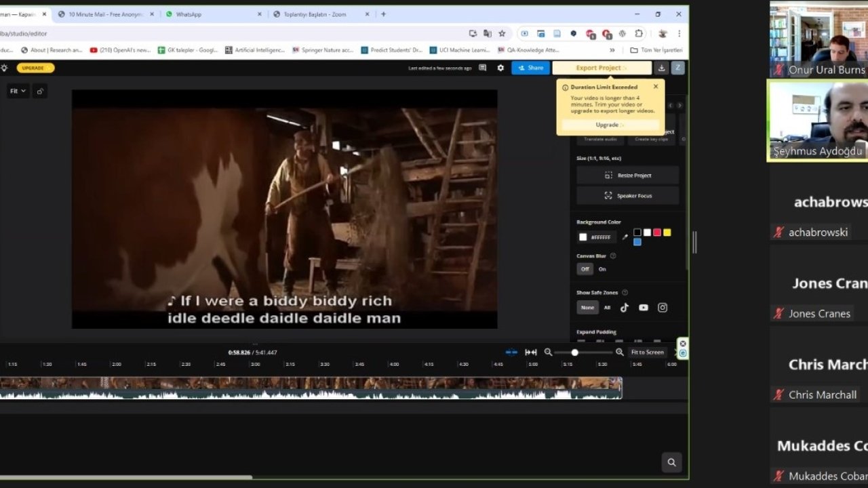868x488 pixels.
Task: Set Canvas Blur to On
Action: [602, 269]
